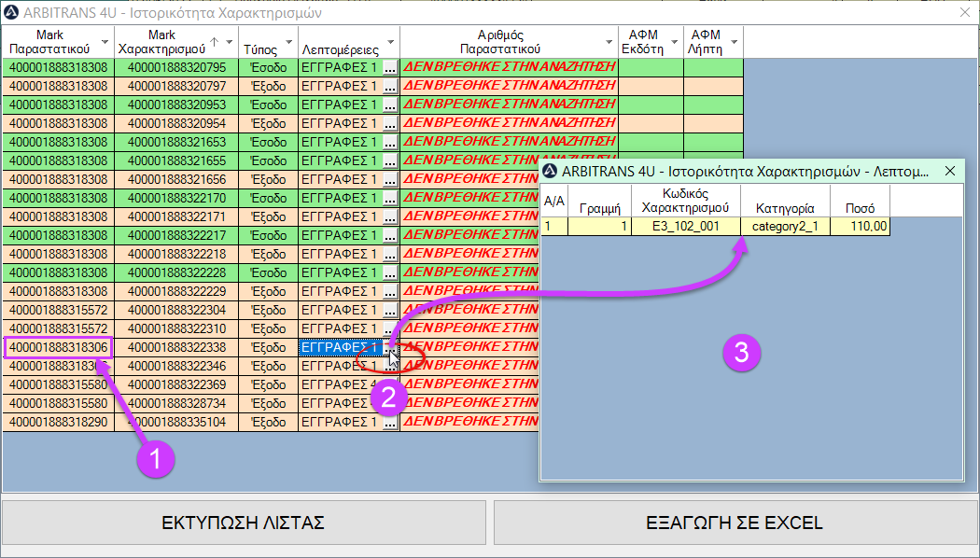Open details button for row 400001888322228
Screen dimensions: 980x558
(390, 273)
